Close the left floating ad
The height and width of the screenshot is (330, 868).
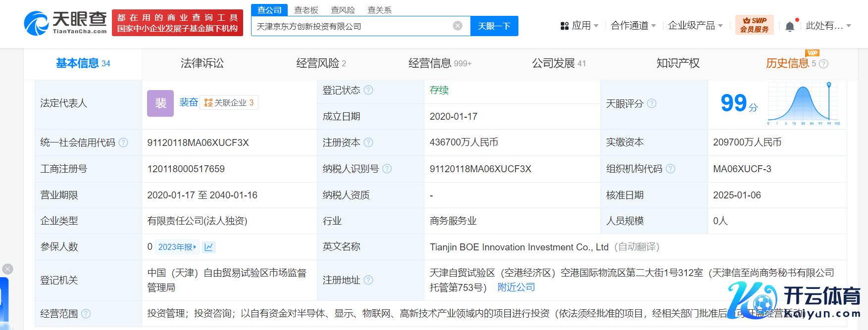coord(7,269)
